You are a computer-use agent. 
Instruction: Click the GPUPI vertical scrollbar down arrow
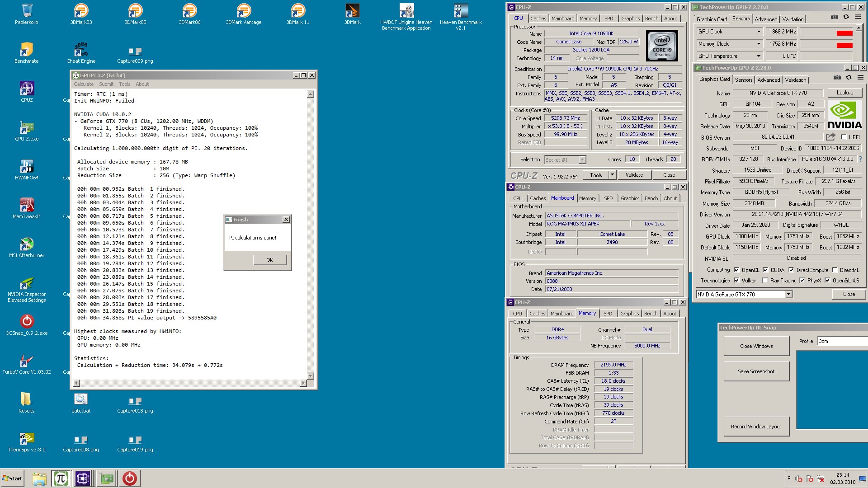[310, 375]
